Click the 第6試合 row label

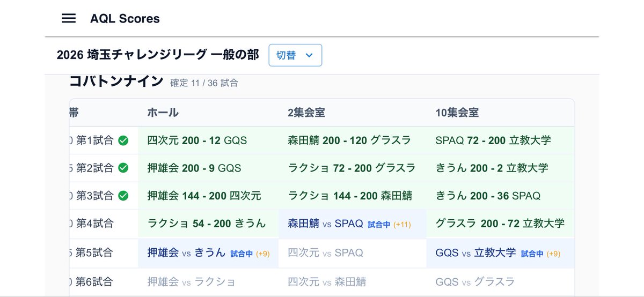point(94,281)
